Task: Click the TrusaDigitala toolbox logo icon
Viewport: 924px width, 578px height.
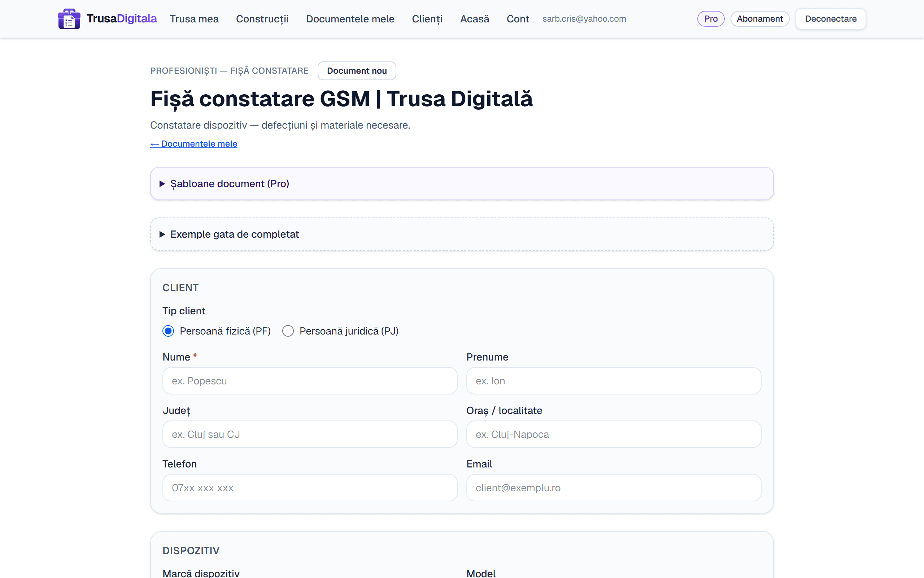Action: (x=69, y=19)
